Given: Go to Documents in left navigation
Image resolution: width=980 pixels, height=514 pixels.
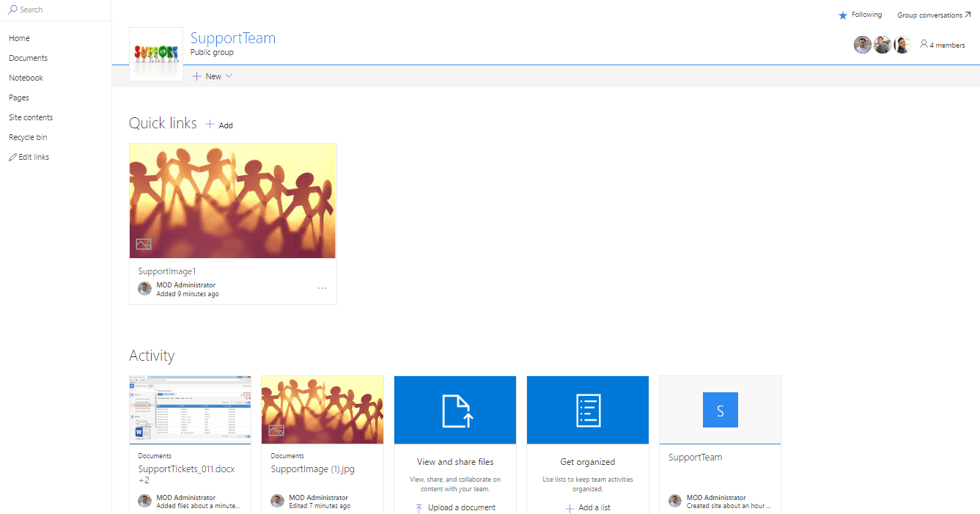Looking at the screenshot, I should coord(28,58).
